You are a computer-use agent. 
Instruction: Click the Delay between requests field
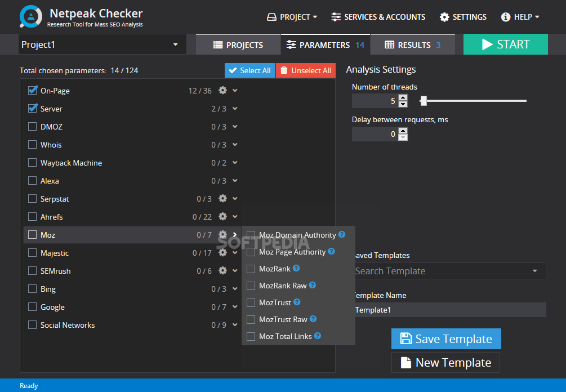375,134
